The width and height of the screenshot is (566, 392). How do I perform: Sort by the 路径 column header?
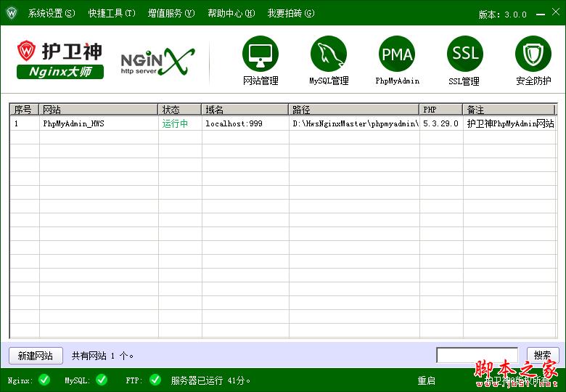354,110
